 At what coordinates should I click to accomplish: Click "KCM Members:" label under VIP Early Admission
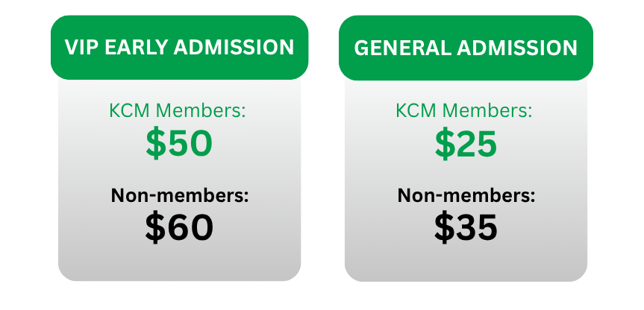click(179, 112)
